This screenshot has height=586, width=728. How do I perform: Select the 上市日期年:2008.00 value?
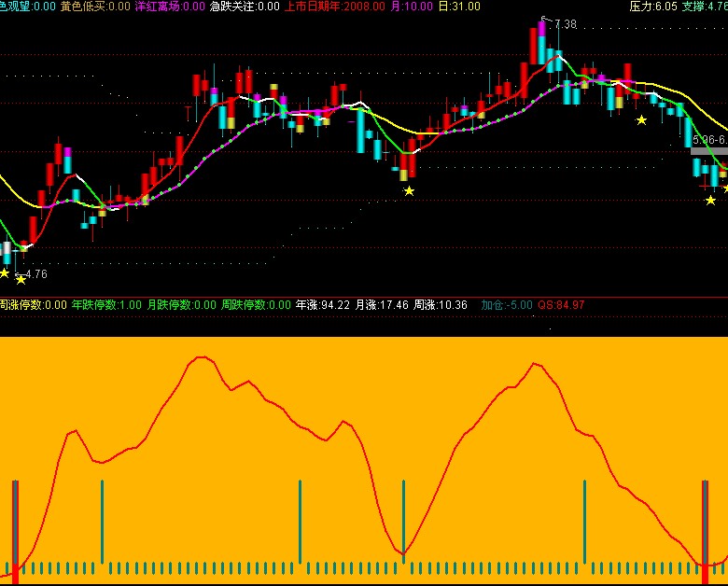(335, 7)
